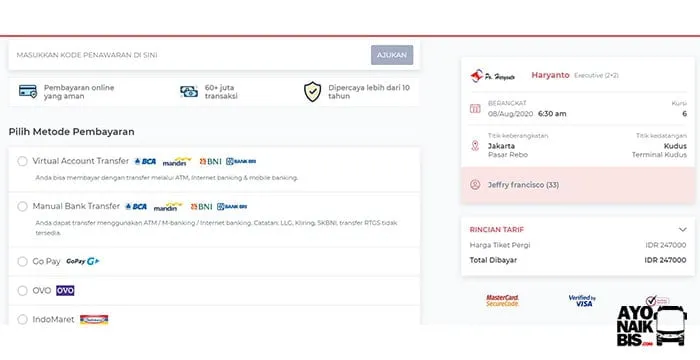Select IndoMaret payment radio button
700x360 pixels.
click(22, 319)
